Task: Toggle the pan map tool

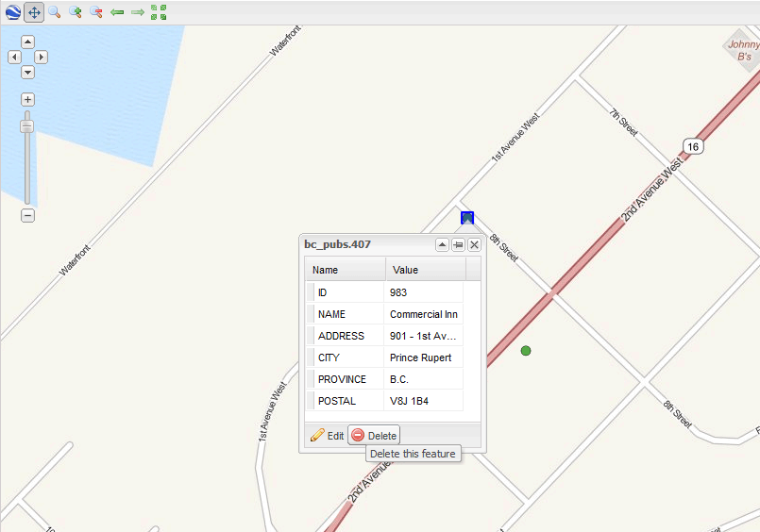Action: (34, 12)
